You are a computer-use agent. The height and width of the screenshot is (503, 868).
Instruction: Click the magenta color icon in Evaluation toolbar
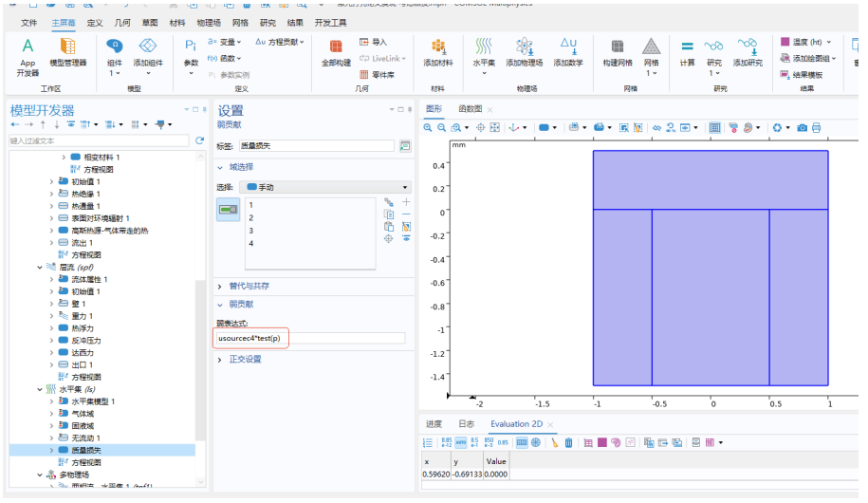[x=602, y=442]
